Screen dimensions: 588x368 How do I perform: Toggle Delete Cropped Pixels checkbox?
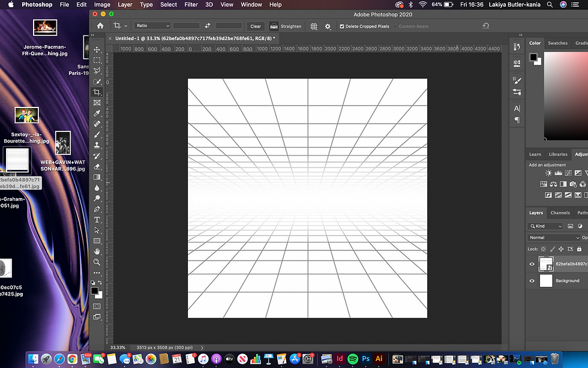point(342,26)
